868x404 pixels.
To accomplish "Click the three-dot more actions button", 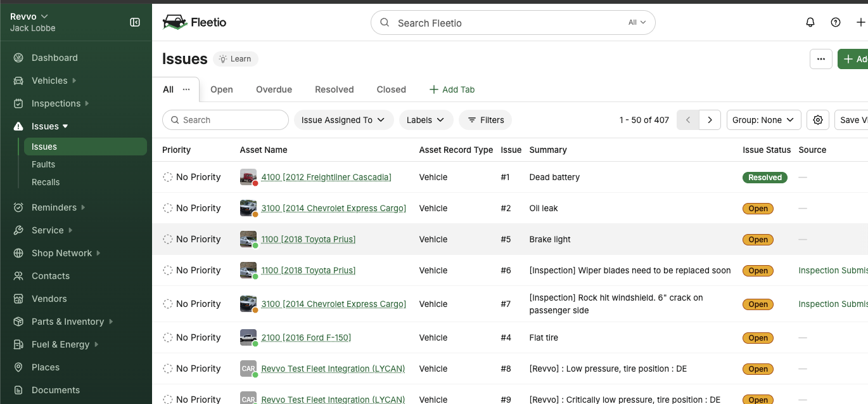I will tap(820, 59).
